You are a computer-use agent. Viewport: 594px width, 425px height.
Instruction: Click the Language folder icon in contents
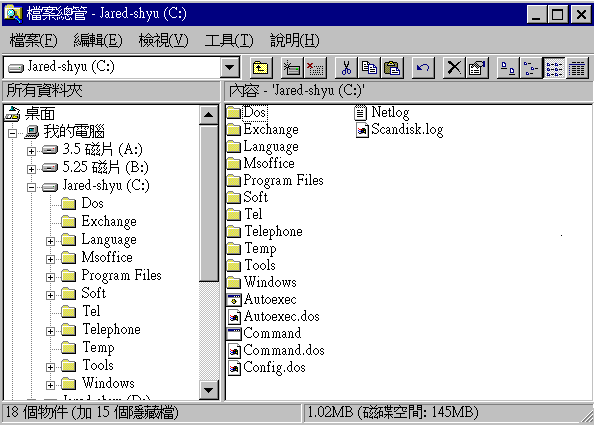[234, 147]
